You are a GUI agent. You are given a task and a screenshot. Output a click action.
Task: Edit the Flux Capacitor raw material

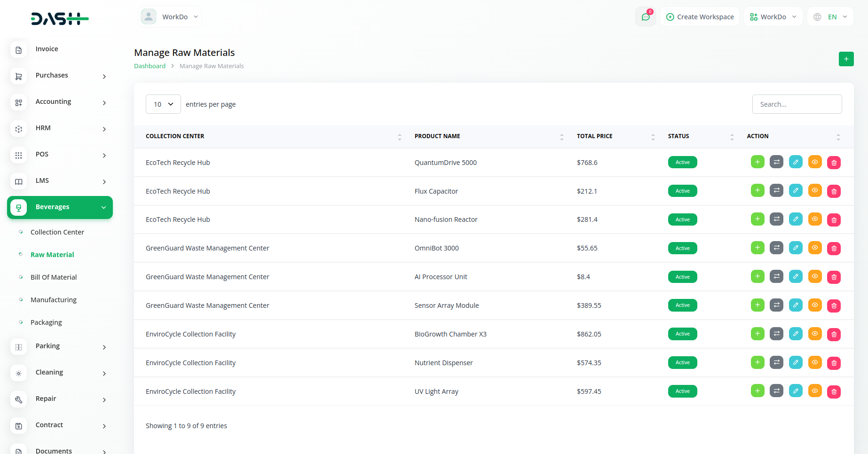pyautogui.click(x=796, y=191)
